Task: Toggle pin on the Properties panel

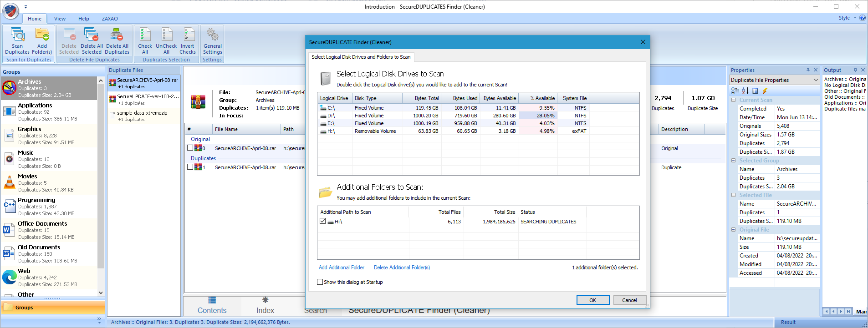Action: (x=808, y=70)
